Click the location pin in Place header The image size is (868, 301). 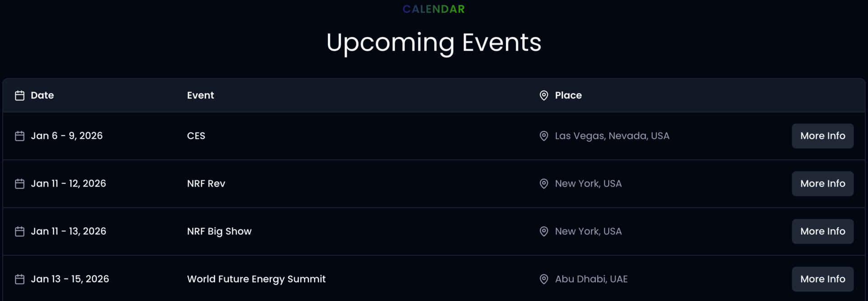click(x=544, y=96)
